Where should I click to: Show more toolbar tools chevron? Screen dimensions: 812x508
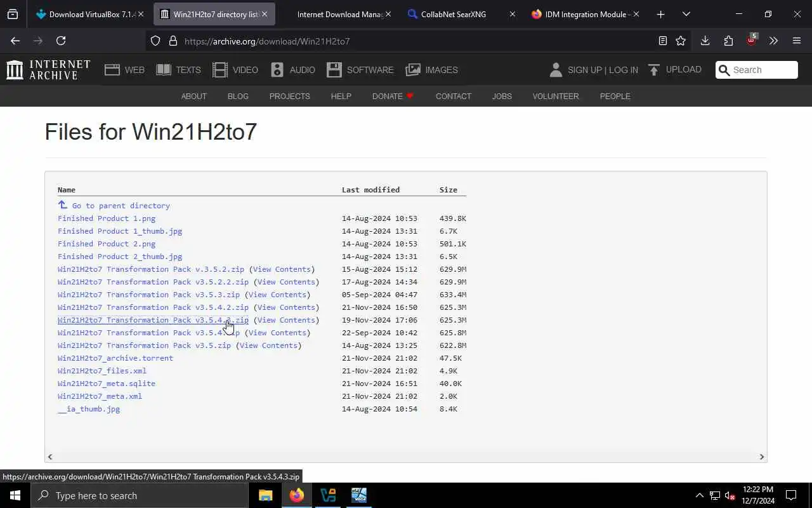773,41
